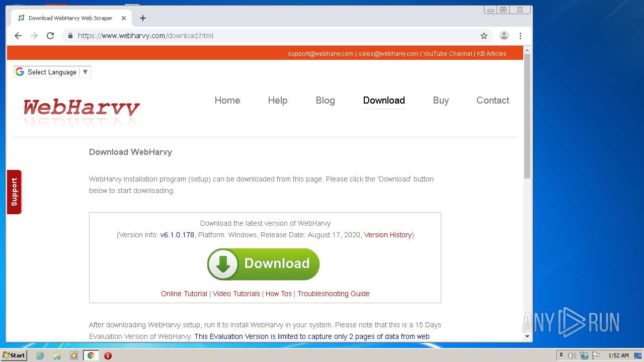644x362 pixels.
Task: Click the green Download button
Action: 263,264
